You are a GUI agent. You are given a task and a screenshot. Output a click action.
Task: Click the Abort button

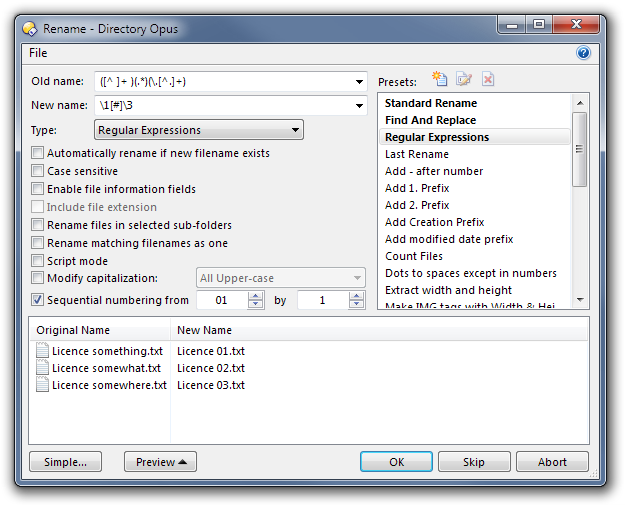pyautogui.click(x=552, y=462)
